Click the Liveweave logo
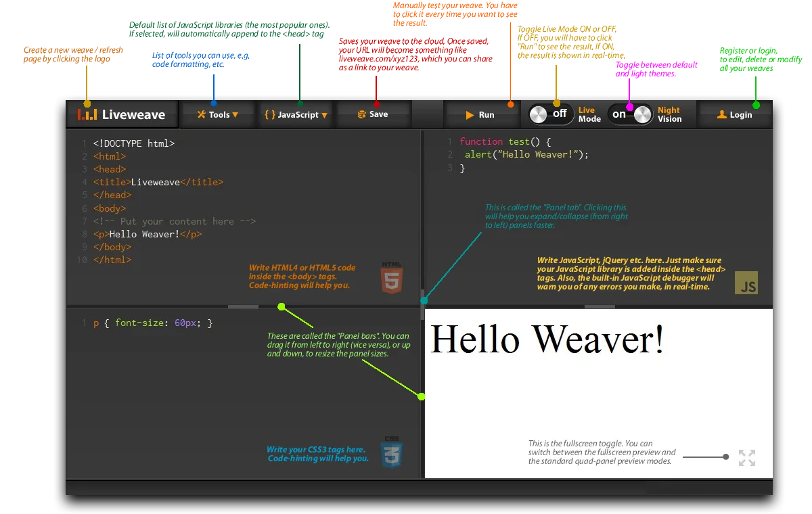The image size is (812, 514). (x=122, y=114)
